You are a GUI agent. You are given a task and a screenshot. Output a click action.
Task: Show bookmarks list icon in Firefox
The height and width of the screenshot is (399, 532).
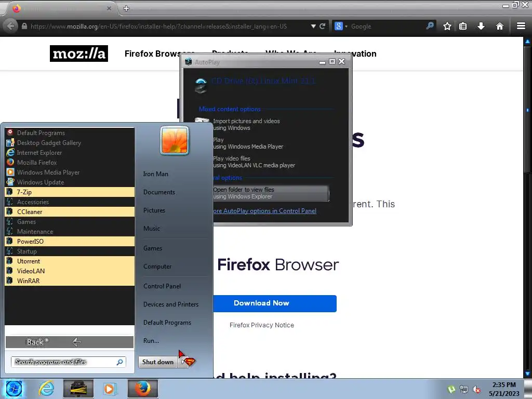tap(463, 26)
